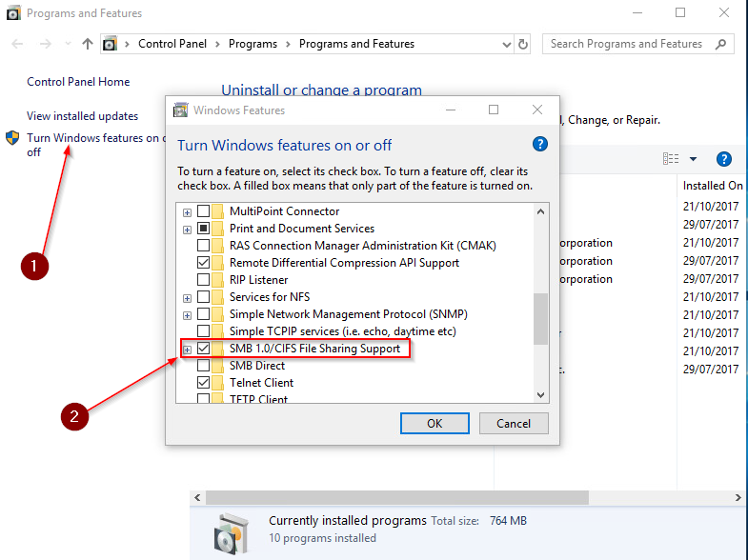Click the Control Panel icon in address bar

pos(110,44)
